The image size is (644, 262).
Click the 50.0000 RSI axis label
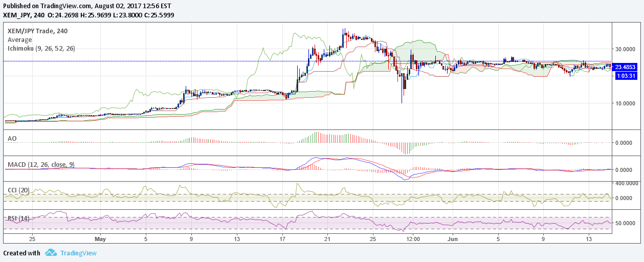[x=625, y=224]
